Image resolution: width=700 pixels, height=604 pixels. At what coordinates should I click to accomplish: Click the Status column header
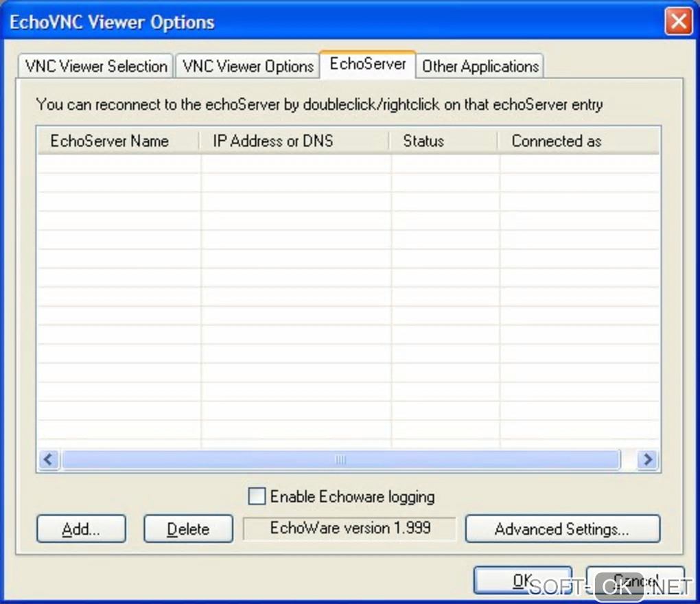coord(444,141)
